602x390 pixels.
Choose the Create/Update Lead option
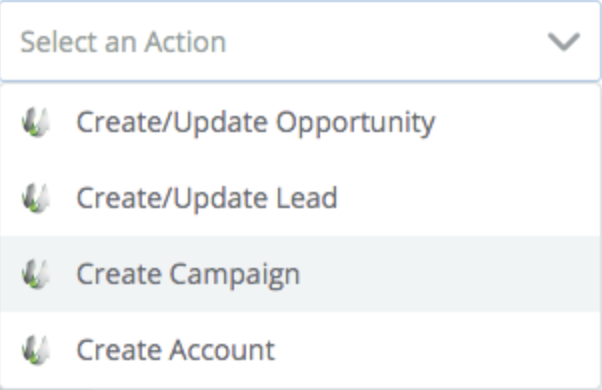(x=301, y=198)
